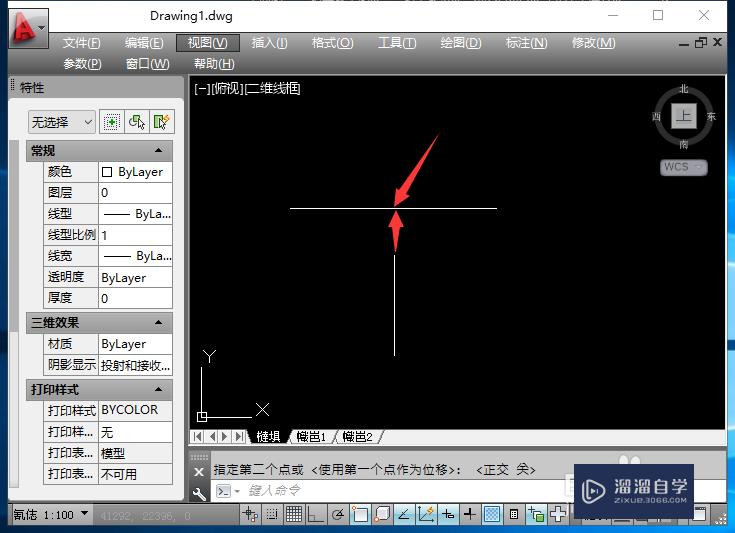Switch to the layout tab ending in 2
This screenshot has height=533, width=735.
357,437
